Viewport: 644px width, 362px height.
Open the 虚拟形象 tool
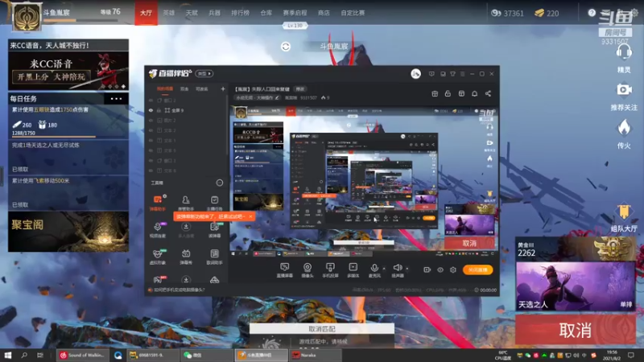(157, 257)
